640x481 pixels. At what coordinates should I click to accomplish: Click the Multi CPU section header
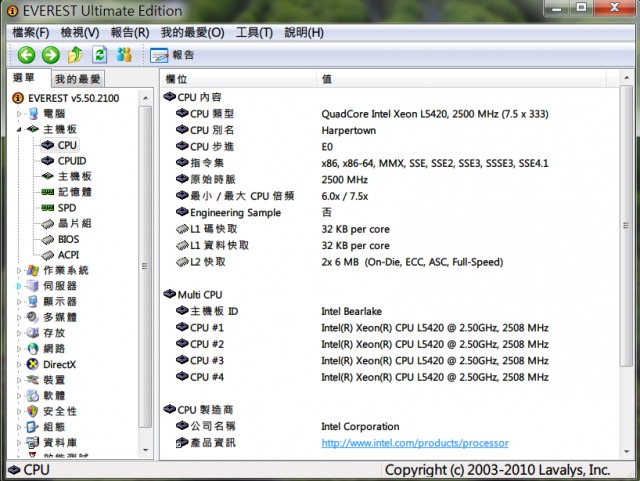(193, 295)
